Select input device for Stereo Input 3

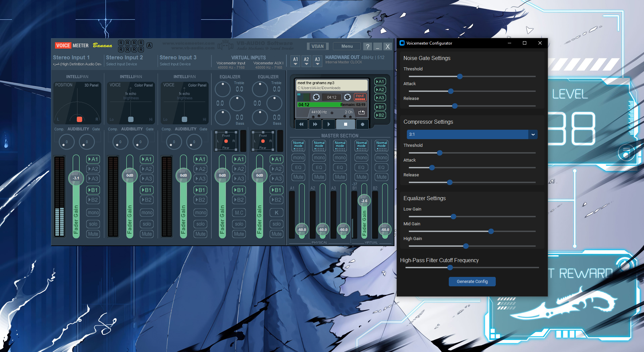click(x=175, y=64)
